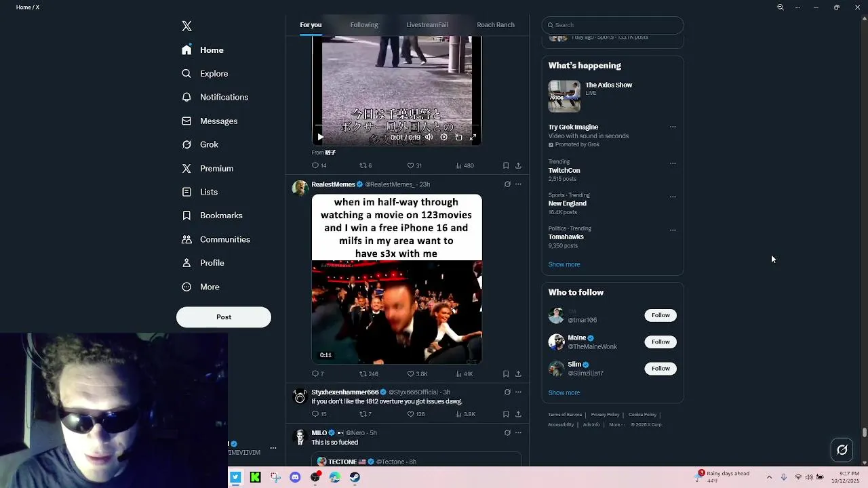This screenshot has height=488, width=868.
Task: Open the Try Grok Imagine options menu
Action: [673, 127]
